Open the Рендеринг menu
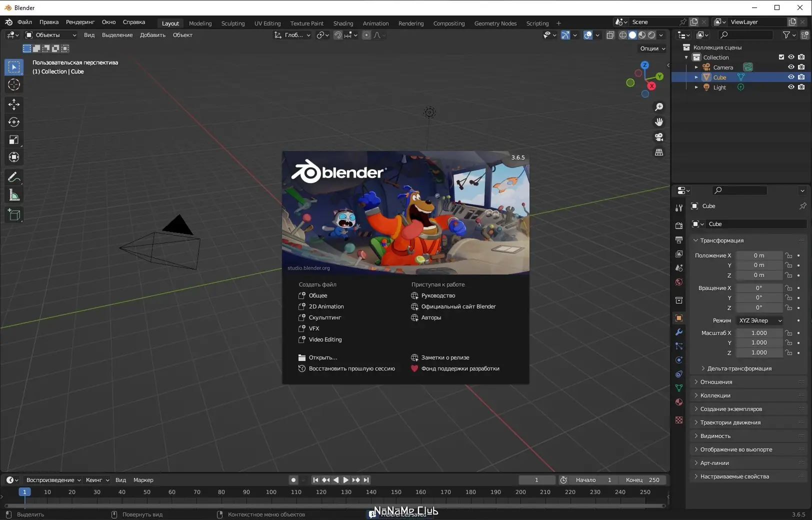The image size is (812, 520). tap(80, 22)
